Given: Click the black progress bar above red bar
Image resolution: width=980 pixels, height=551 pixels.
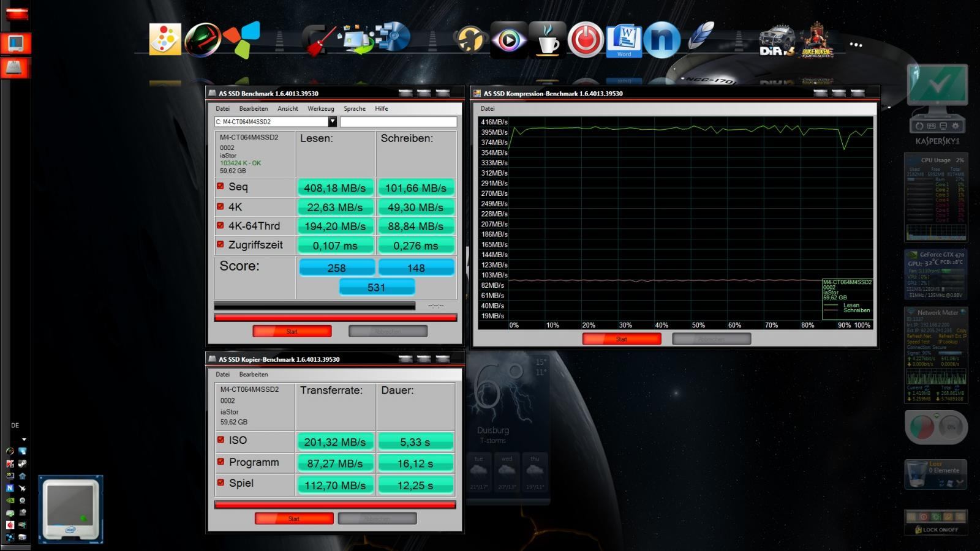Looking at the screenshot, I should click(x=314, y=305).
